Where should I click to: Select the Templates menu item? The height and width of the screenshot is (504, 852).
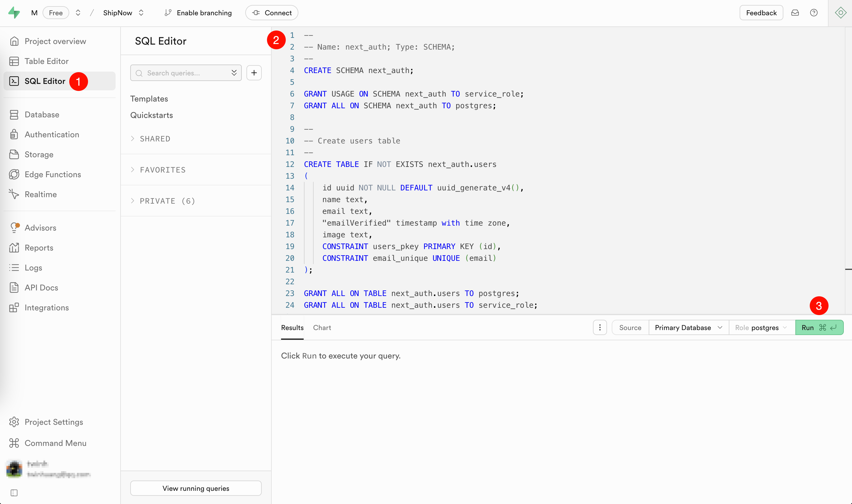149,99
